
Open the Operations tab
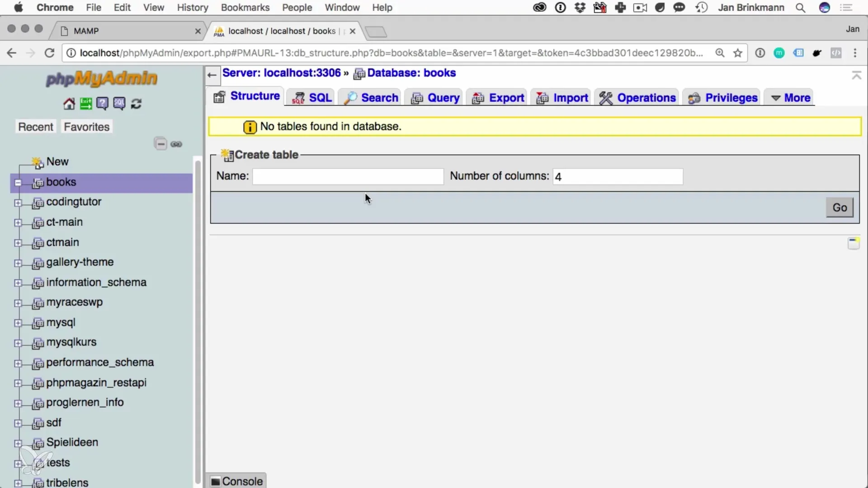pyautogui.click(x=637, y=98)
